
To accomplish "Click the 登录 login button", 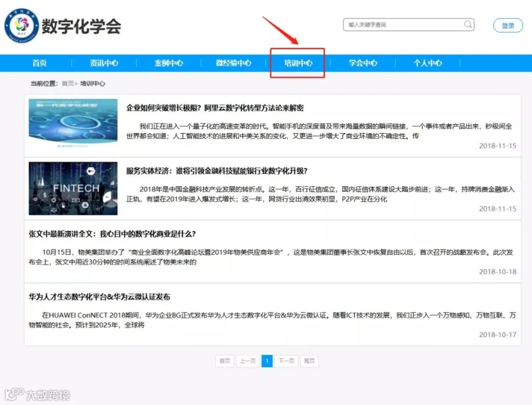I will 508,25.
